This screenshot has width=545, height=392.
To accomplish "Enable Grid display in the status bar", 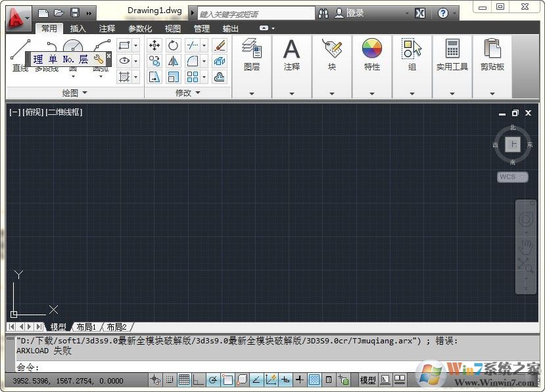I will [x=184, y=380].
